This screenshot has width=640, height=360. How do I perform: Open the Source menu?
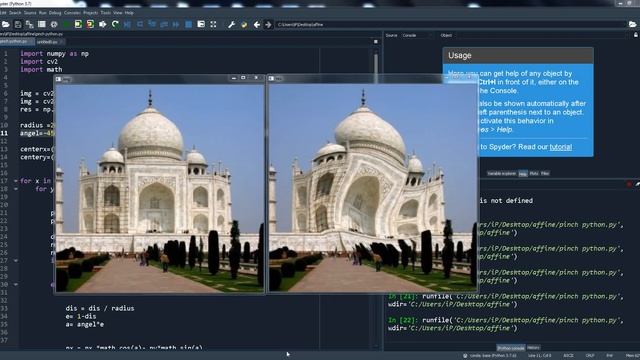(x=30, y=13)
